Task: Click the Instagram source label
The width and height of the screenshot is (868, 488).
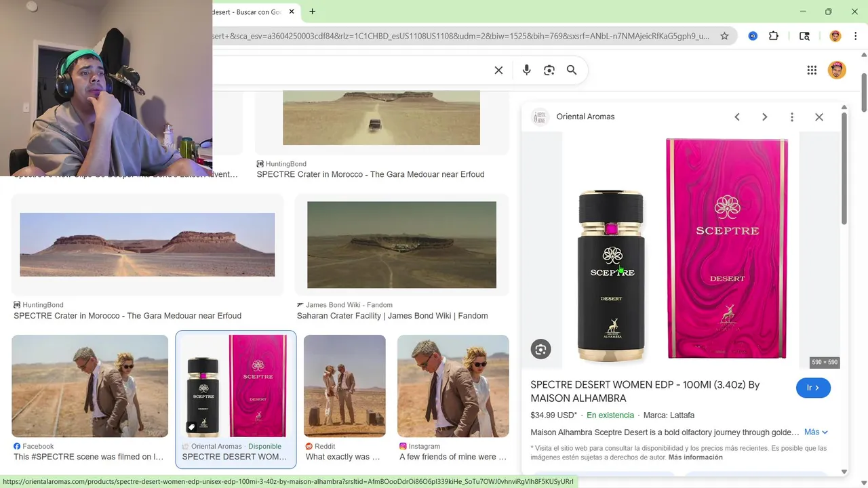Action: coord(424,447)
